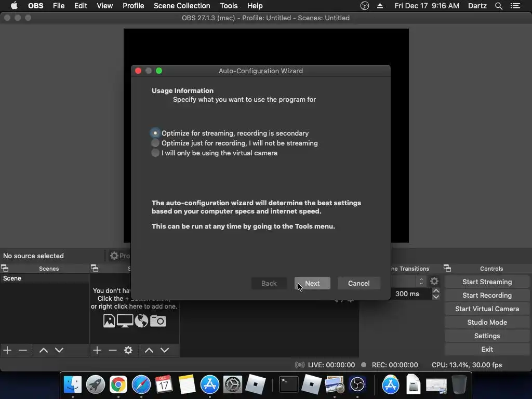Open OBS app in the dock
Viewport: 532px width, 399px height.
357,385
